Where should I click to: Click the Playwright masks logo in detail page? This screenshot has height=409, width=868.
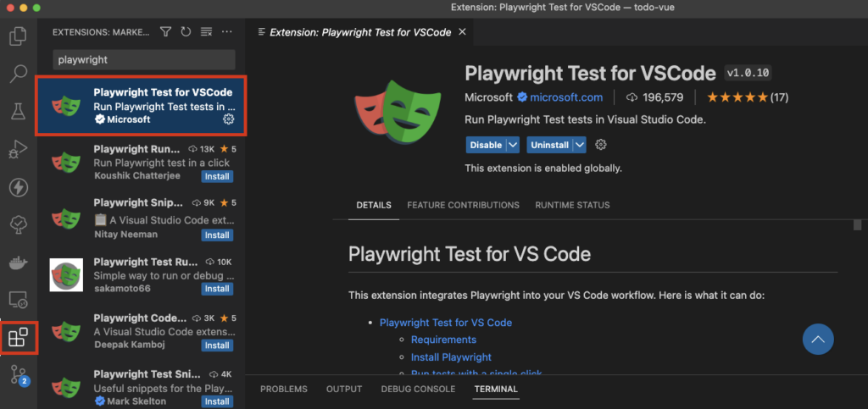[x=398, y=112]
